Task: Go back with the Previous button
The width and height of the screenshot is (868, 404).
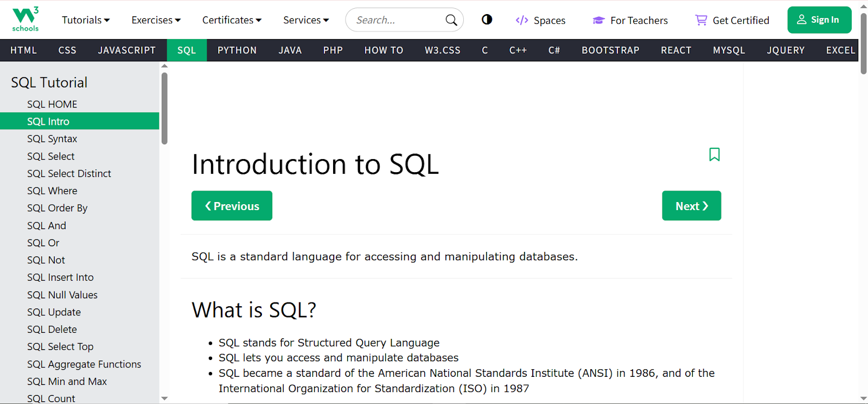Action: tap(232, 206)
